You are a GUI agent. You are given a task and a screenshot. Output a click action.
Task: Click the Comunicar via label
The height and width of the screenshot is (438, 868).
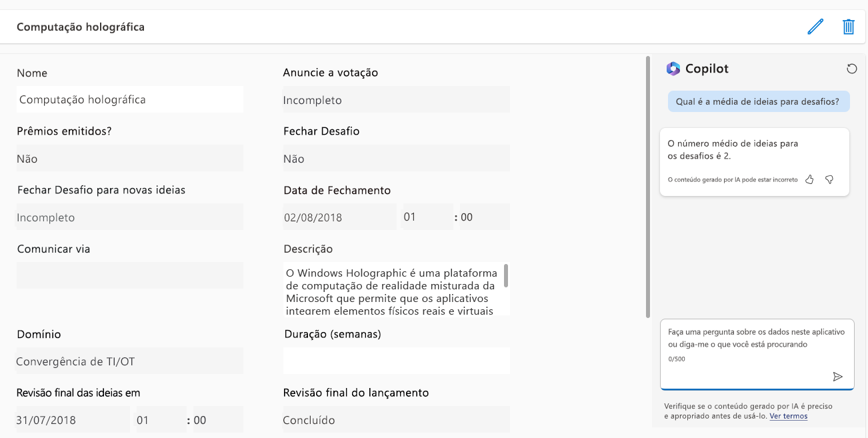(53, 249)
